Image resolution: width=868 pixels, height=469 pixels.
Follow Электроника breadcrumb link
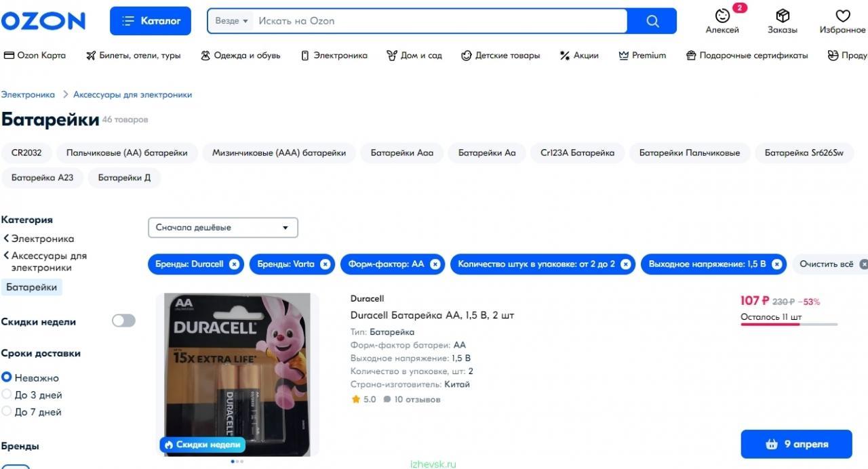coord(28,95)
